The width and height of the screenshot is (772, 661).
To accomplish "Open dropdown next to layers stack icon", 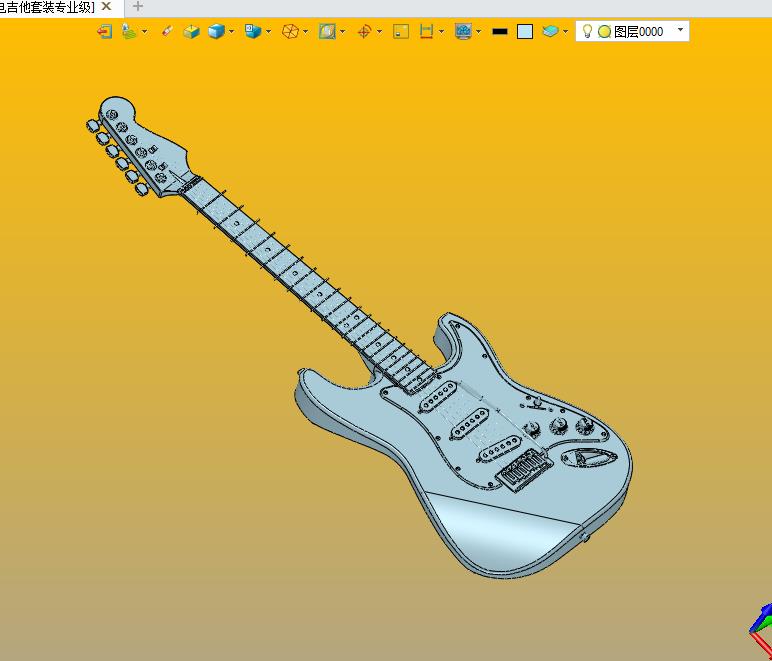I will [x=565, y=31].
